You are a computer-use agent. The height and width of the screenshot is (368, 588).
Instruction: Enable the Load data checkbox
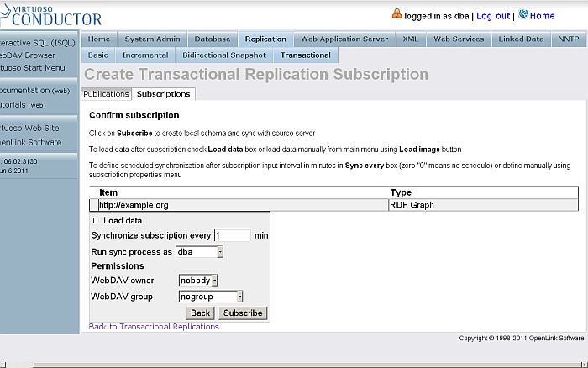[95, 220]
